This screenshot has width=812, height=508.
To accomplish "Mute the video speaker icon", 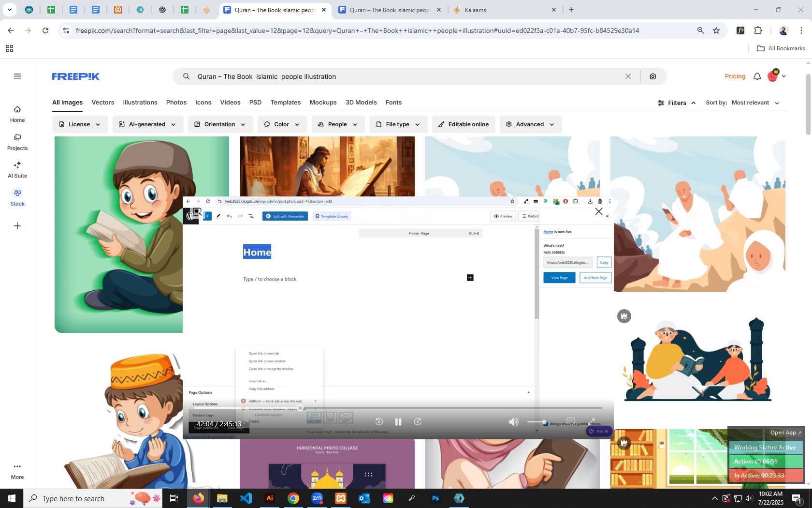I will (514, 422).
